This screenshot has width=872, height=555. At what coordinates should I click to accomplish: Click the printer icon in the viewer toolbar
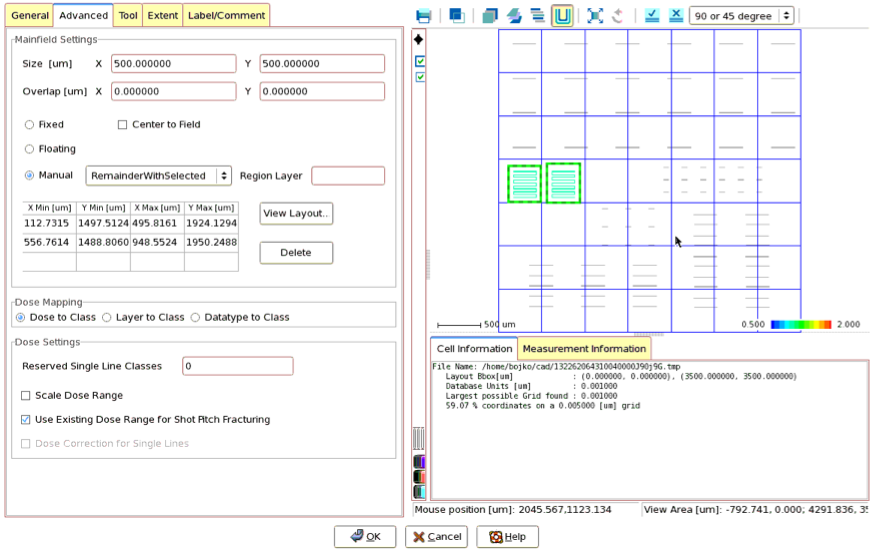coord(424,16)
